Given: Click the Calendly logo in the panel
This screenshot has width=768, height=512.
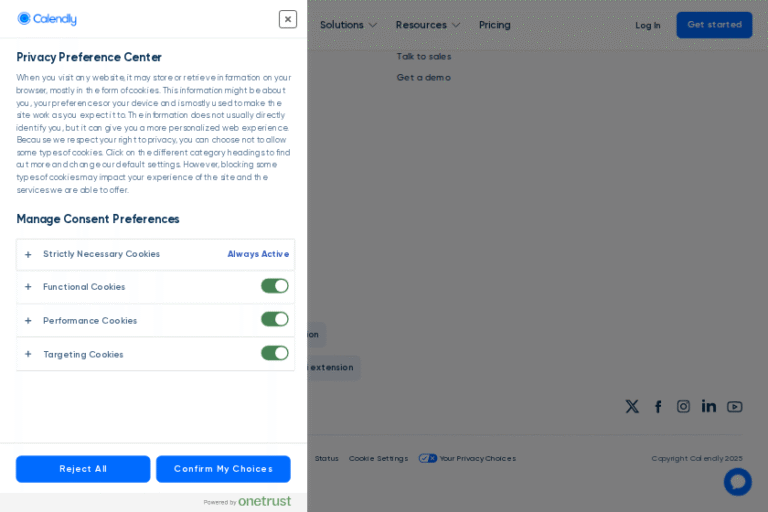Looking at the screenshot, I should coord(47,19).
